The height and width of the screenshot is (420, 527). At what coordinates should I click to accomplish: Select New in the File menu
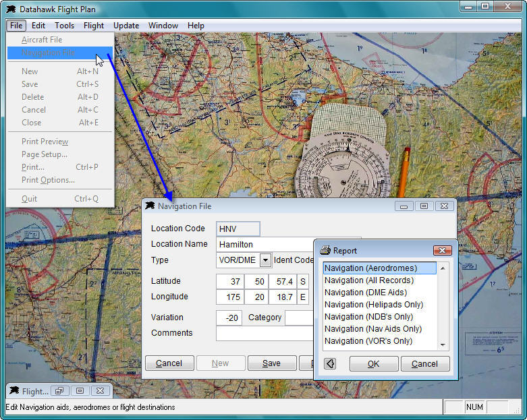tap(60, 71)
